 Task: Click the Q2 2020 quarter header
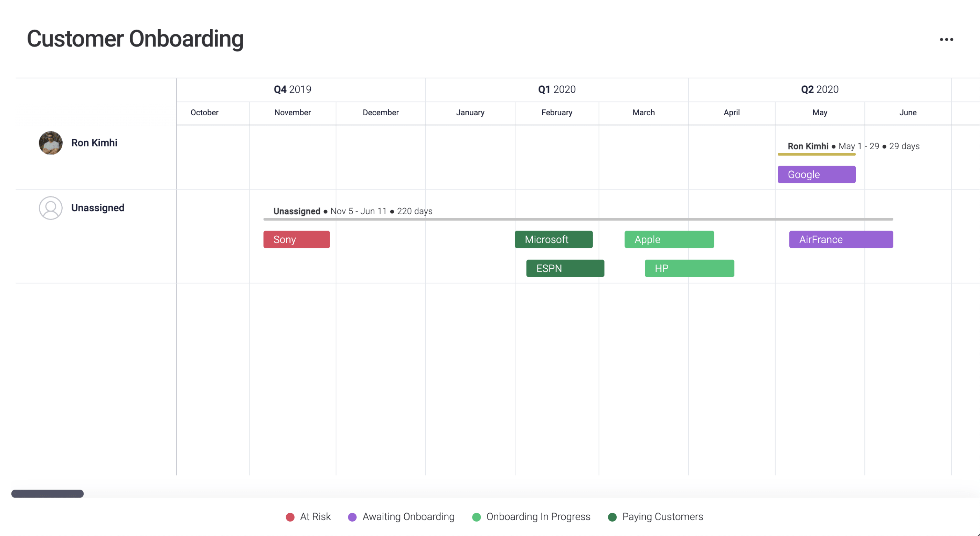(x=819, y=89)
